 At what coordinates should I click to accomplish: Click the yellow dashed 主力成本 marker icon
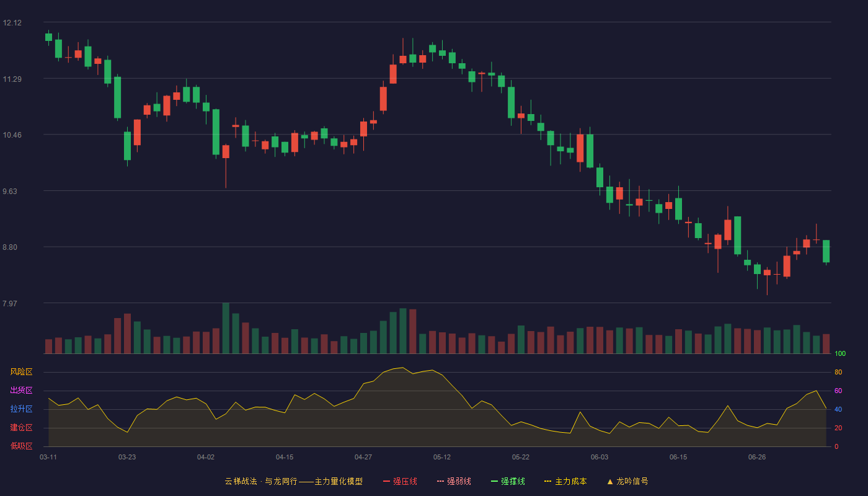tap(548, 481)
